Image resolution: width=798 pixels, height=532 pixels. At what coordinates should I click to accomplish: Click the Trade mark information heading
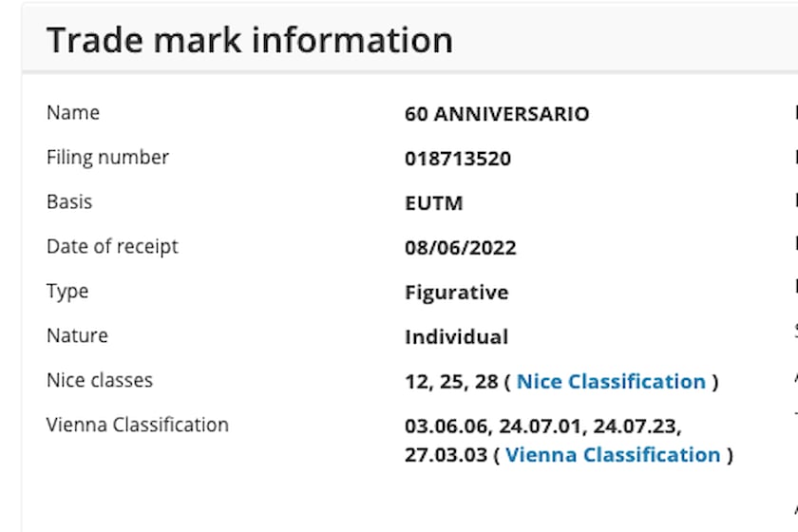point(250,40)
